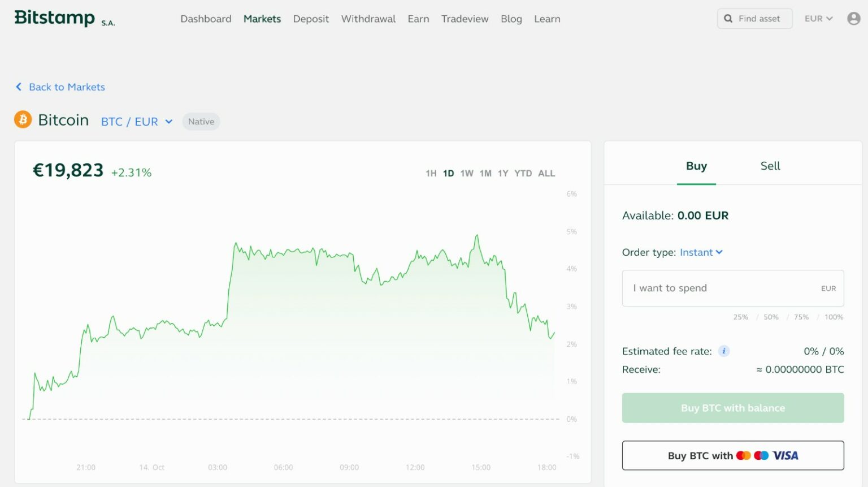
Task: Click the back arrow beside Back to Markets
Action: pyautogui.click(x=18, y=87)
